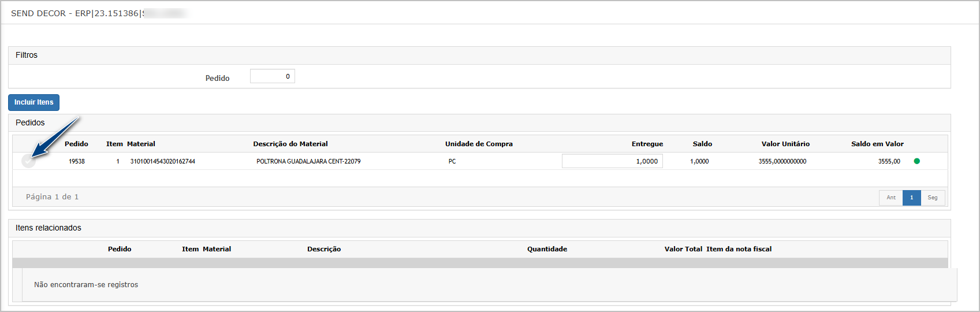
Task: Click the Valor Total column header
Action: tap(683, 249)
